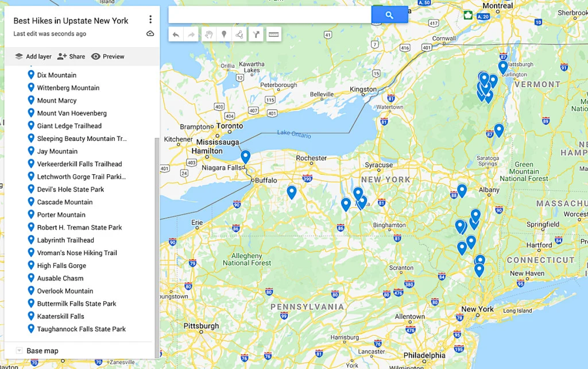Select Mount Van Hoevenberg entry
Viewport: 588px width, 369px height.
(72, 113)
